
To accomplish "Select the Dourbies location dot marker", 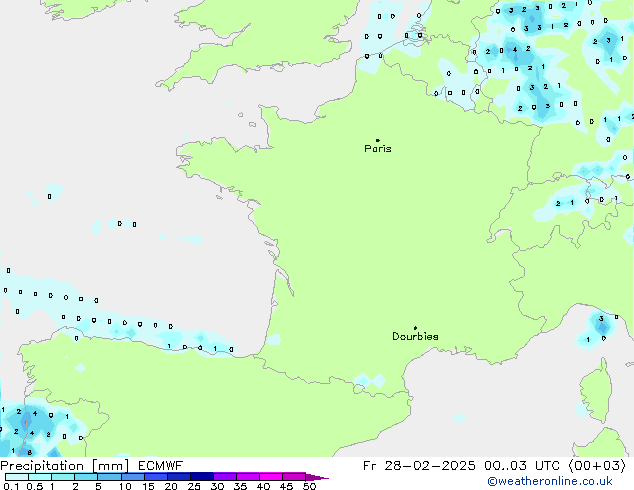I will 415,328.
